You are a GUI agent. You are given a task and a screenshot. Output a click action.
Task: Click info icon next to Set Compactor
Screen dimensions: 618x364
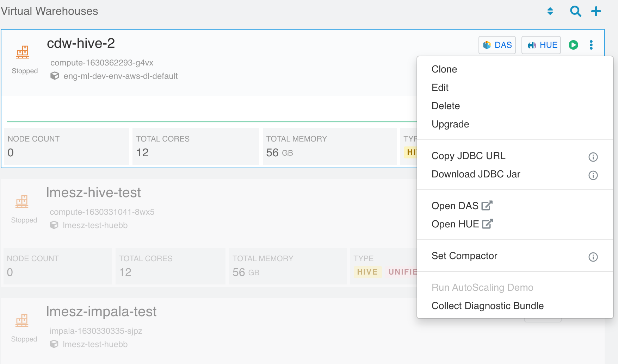(593, 257)
